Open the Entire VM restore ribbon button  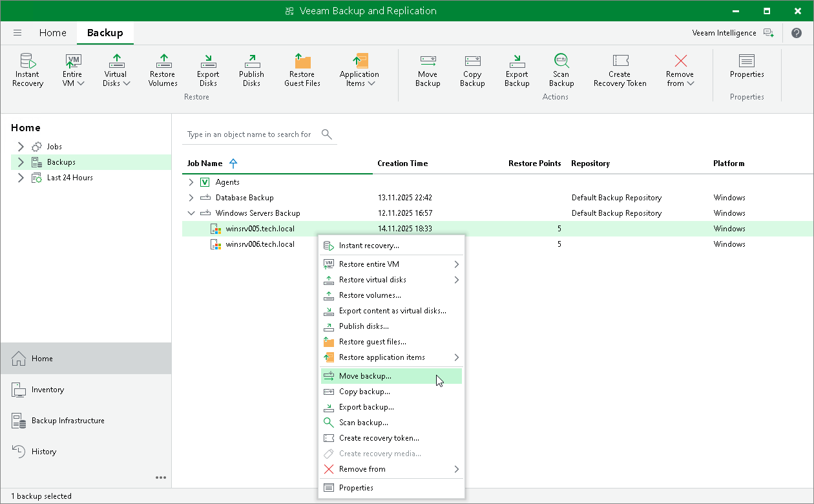click(x=74, y=70)
